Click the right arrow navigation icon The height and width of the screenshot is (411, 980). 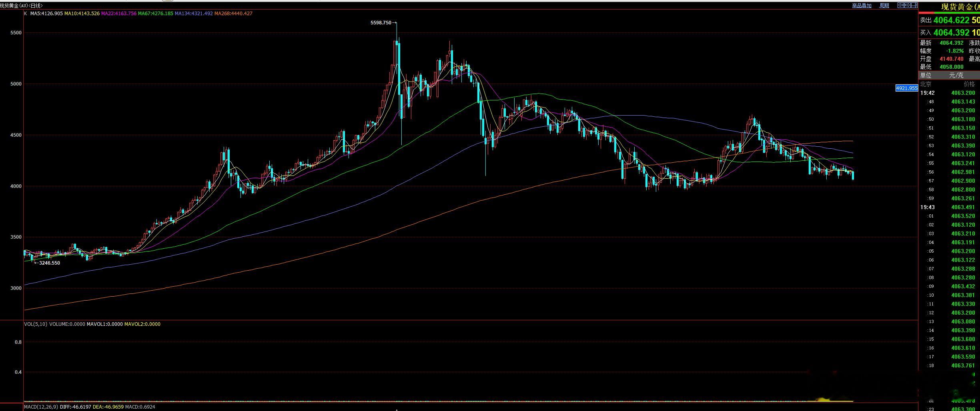[x=908, y=5]
